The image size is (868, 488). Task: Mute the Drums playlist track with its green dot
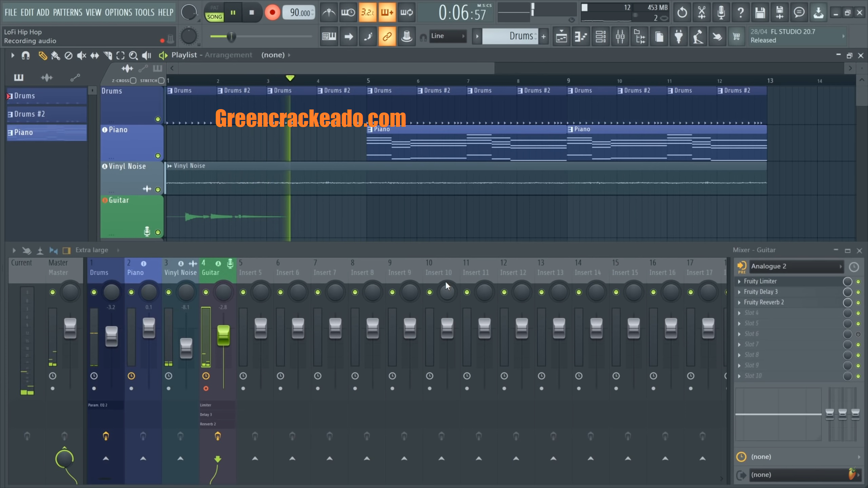[x=158, y=119]
